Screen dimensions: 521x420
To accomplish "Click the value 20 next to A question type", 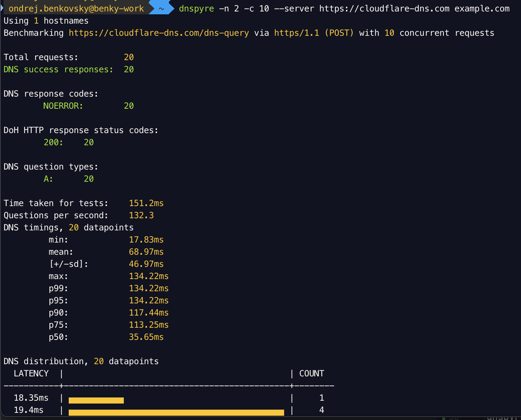I will [89, 179].
